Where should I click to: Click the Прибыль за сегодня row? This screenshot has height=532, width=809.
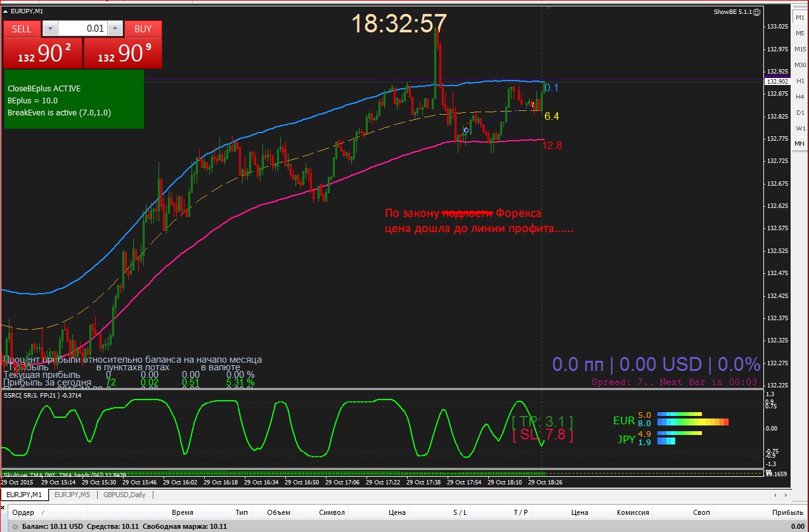(129, 382)
